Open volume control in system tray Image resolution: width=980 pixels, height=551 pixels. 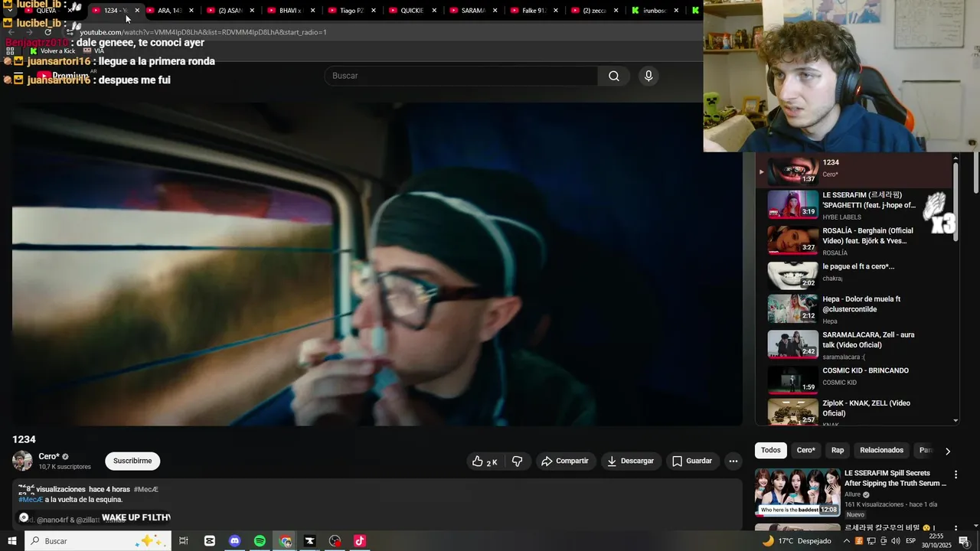pos(895,541)
